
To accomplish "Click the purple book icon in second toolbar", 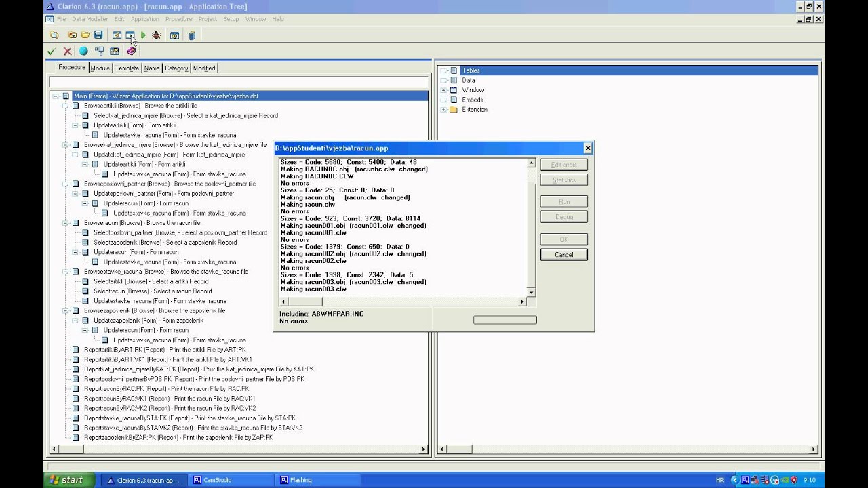I will click(x=132, y=51).
